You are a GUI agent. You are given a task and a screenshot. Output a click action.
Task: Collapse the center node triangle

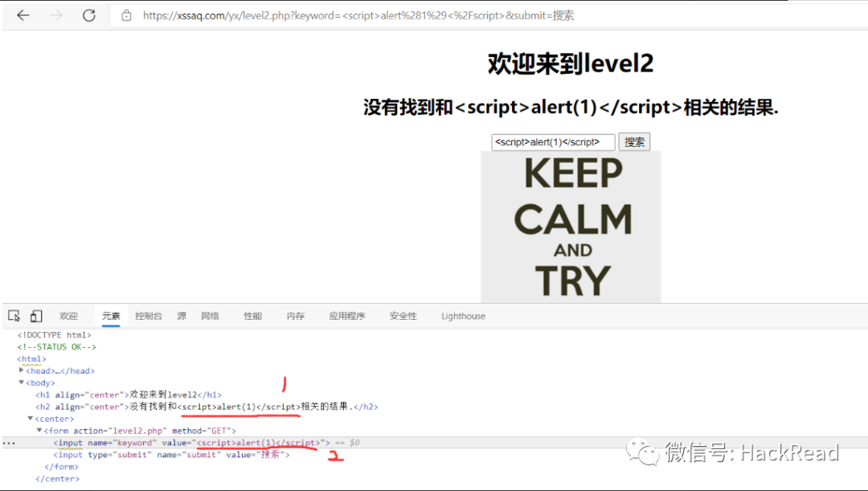click(31, 419)
